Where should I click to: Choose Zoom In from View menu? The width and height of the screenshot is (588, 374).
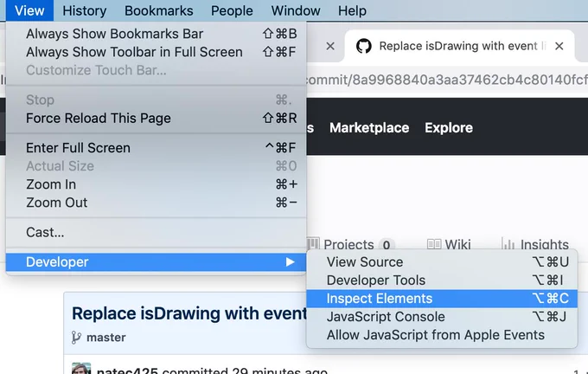tap(156, 184)
